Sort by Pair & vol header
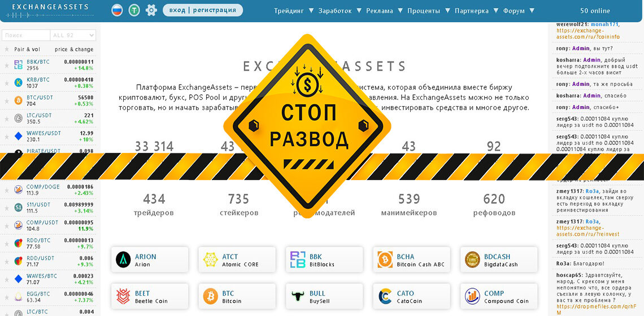Viewport: 644px width, 316px height. tap(27, 49)
